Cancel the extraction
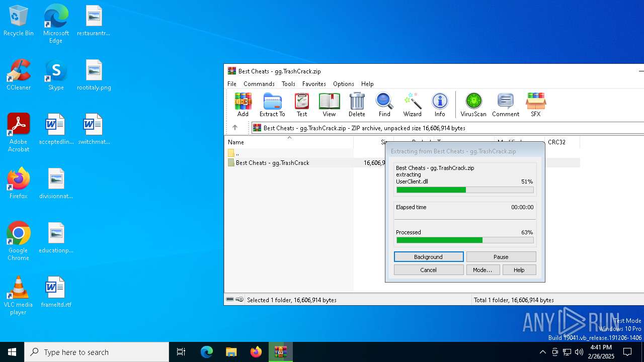 point(429,270)
